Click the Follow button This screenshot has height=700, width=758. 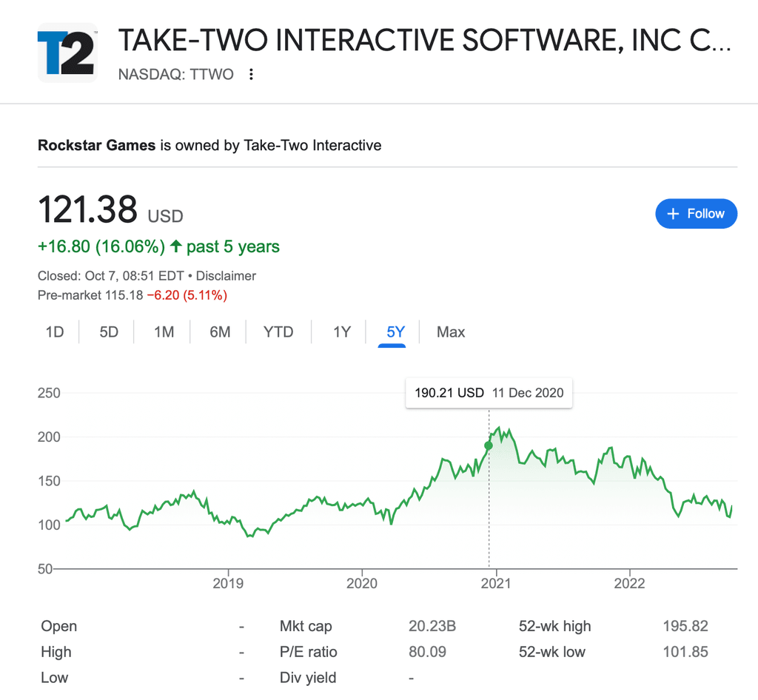pos(696,214)
